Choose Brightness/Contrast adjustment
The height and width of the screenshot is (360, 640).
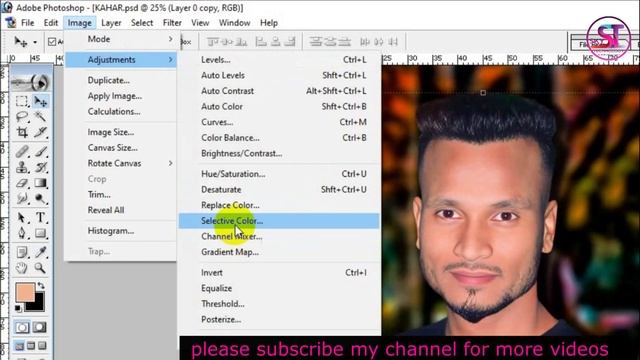pyautogui.click(x=279, y=153)
